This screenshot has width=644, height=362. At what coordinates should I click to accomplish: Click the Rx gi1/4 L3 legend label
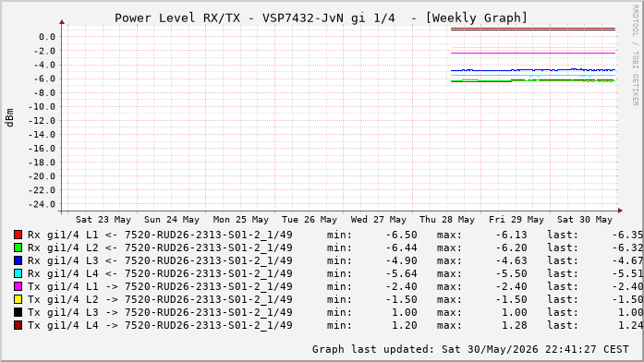[160, 260]
